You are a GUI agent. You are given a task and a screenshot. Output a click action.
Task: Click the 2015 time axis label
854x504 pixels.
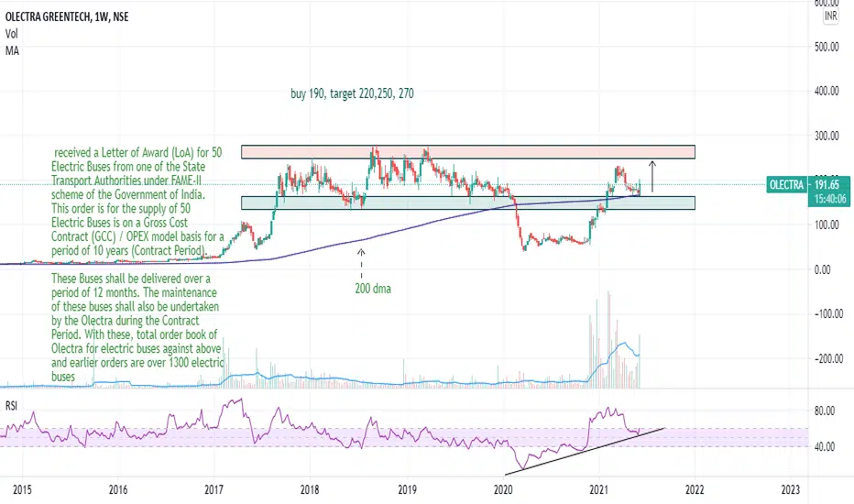pyautogui.click(x=22, y=489)
